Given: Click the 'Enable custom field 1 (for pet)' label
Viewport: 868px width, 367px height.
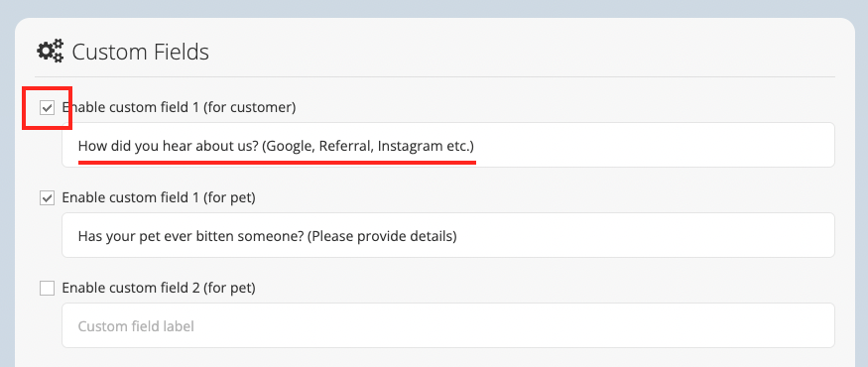Looking at the screenshot, I should click(159, 197).
